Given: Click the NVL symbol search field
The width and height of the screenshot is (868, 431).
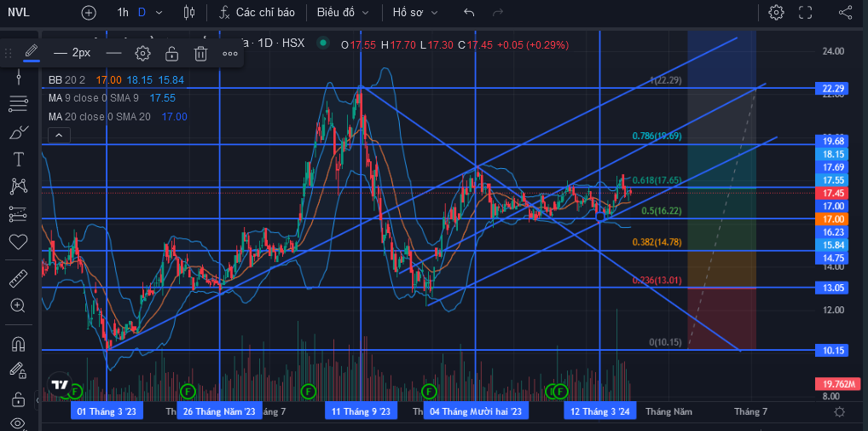Looking at the screenshot, I should [x=20, y=13].
